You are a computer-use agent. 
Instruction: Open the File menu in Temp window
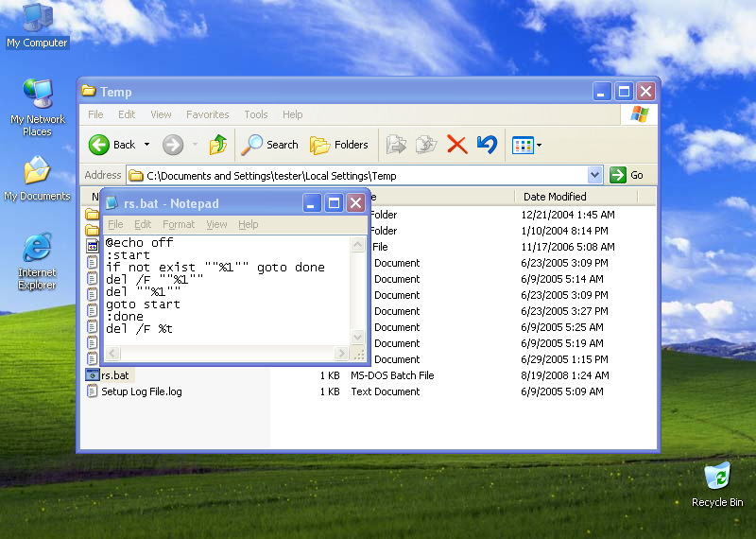(95, 114)
